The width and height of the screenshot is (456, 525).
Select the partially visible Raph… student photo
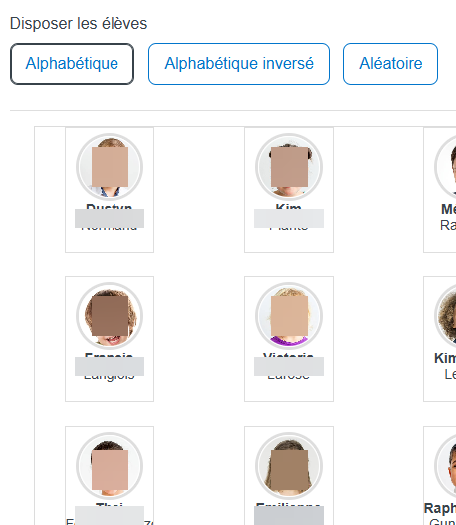446,466
